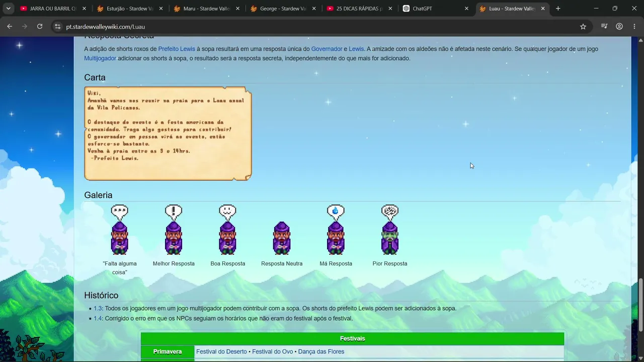The width and height of the screenshot is (644, 362).
Task: Open the Festivais navbox header
Action: pos(352,338)
